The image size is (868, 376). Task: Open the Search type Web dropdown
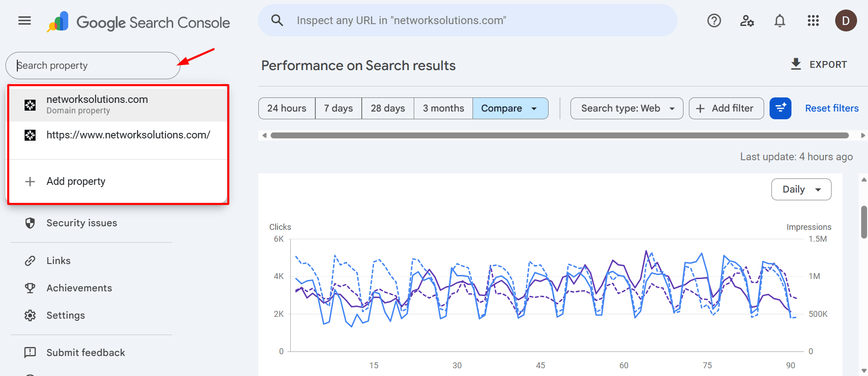coord(627,108)
